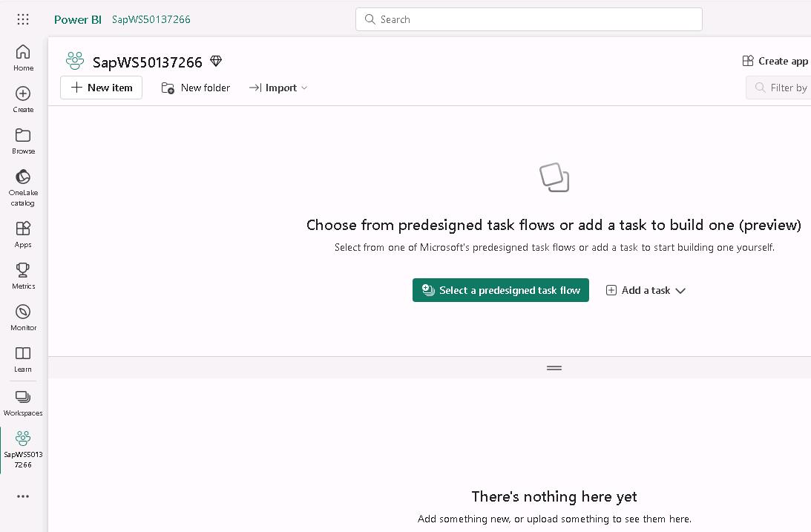Click the task flow pane resize handle
Image resolution: width=811 pixels, height=532 pixels.
tap(554, 368)
